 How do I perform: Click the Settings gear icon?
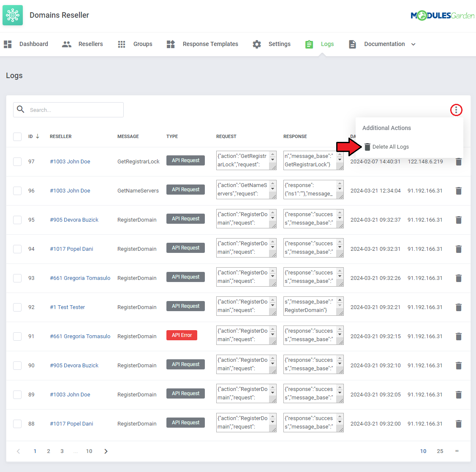tap(257, 44)
